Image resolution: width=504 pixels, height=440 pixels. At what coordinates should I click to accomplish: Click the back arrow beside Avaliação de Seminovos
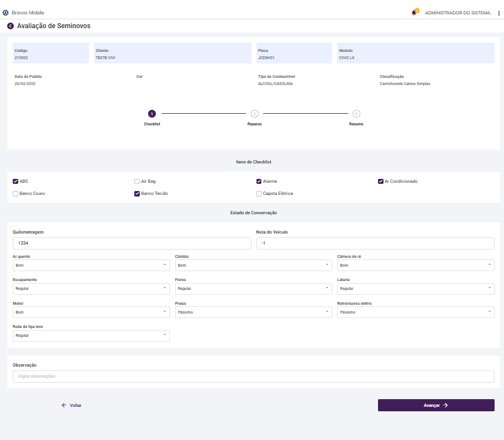pyautogui.click(x=11, y=26)
